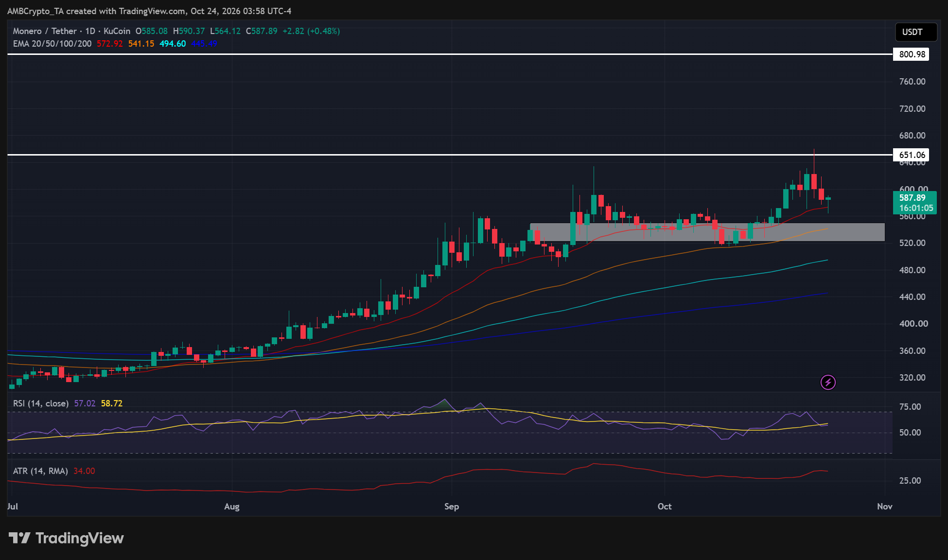Click the 400.00 price axis label
This screenshot has width=948, height=560.
[x=913, y=324]
